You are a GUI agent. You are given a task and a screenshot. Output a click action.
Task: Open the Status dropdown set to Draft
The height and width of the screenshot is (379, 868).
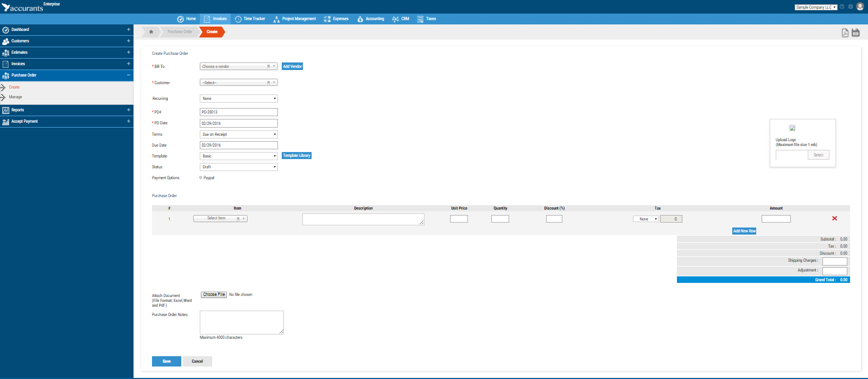(x=239, y=167)
